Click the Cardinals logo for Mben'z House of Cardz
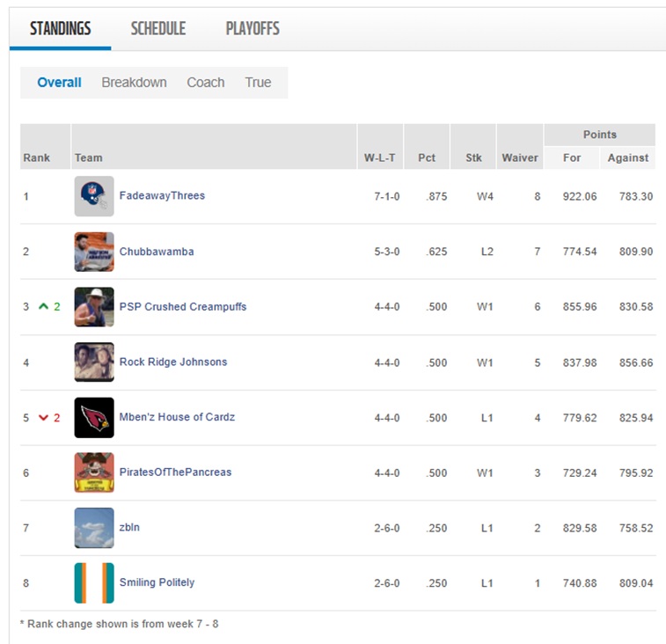The image size is (666, 644). click(94, 417)
